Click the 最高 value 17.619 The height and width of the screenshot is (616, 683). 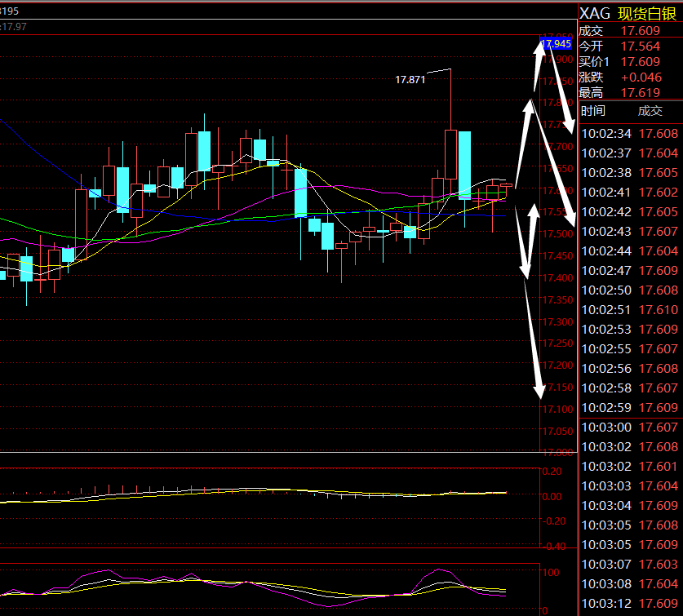(x=641, y=93)
